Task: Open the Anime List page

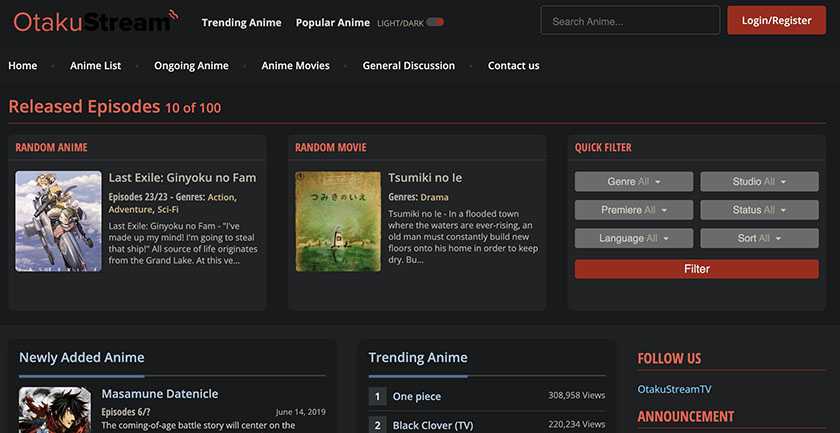Action: 95,66
